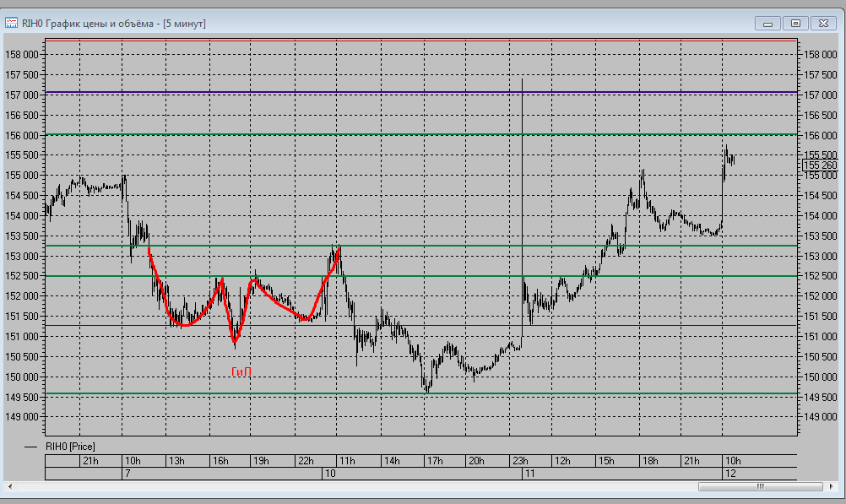Click the scrollbar right arrow
This screenshot has width=846, height=504.
click(x=832, y=487)
